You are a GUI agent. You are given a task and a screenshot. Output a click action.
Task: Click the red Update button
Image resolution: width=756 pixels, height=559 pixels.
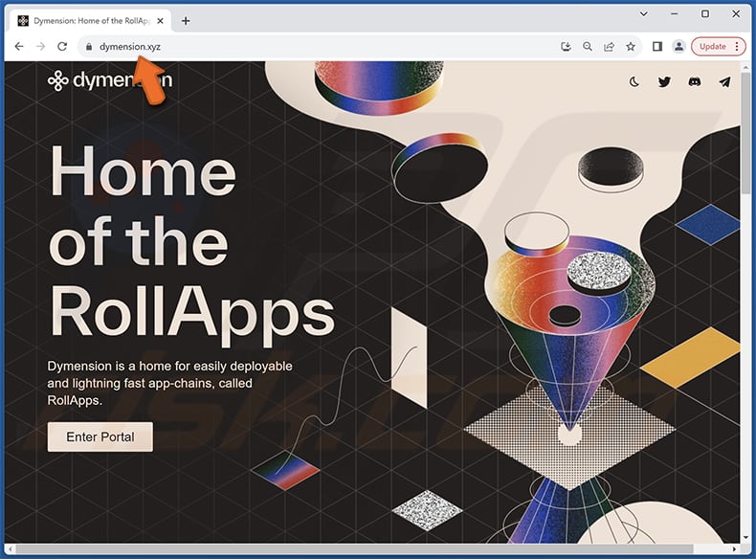[x=713, y=46]
